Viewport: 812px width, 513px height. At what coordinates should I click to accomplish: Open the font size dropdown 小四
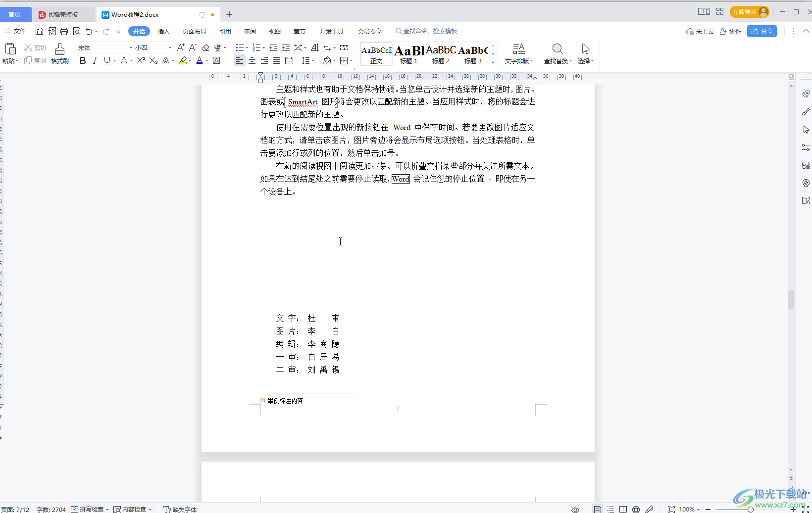click(x=170, y=47)
